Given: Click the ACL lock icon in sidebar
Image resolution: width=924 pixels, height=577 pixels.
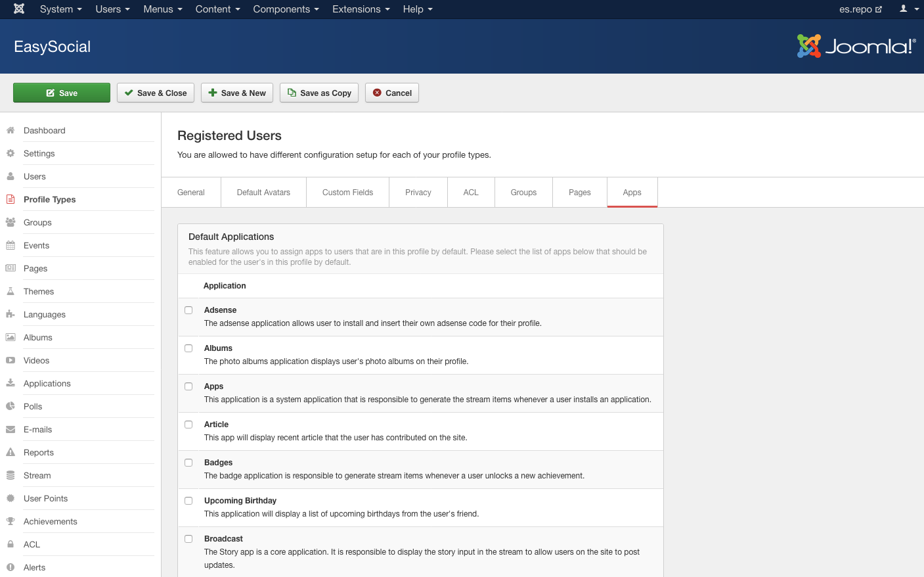Looking at the screenshot, I should coord(11,544).
